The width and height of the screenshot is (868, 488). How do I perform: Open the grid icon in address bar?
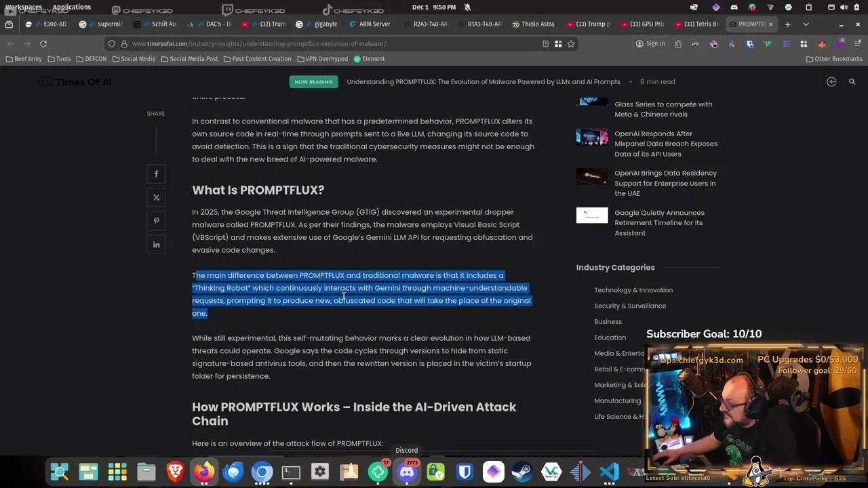coord(558,44)
